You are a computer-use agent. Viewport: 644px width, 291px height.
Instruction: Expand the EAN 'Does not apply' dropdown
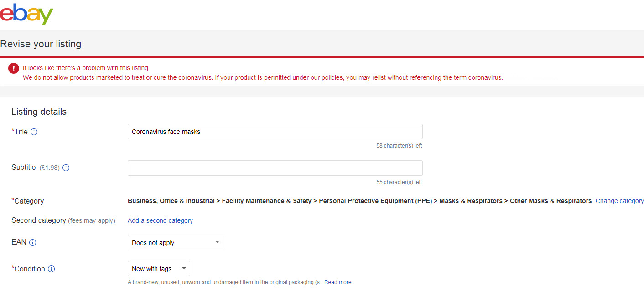(175, 243)
